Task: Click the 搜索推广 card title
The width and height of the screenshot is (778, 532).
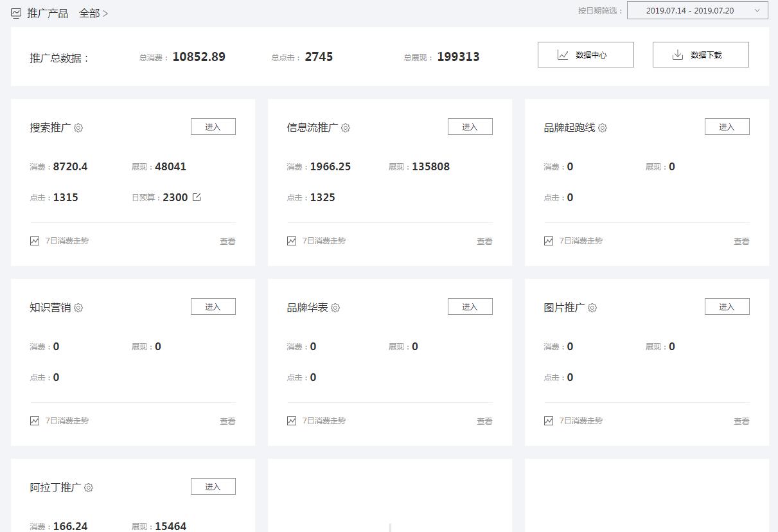Action: 50,128
